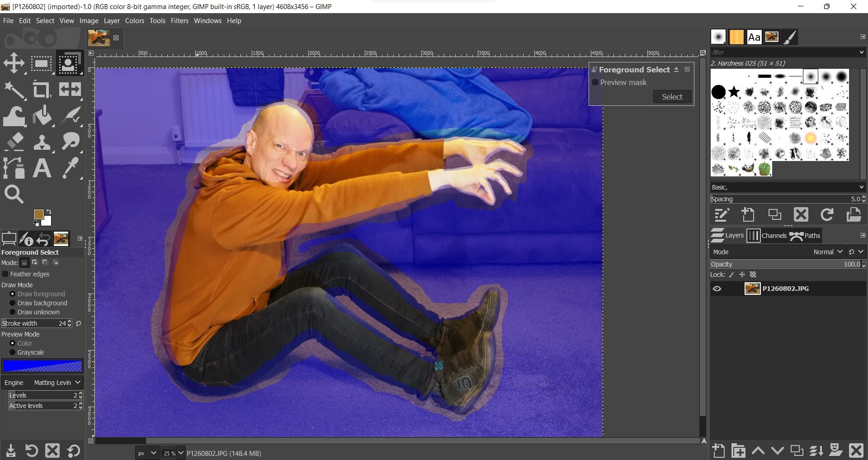This screenshot has width=868, height=460.
Task: Open the Select menu
Action: (45, 21)
